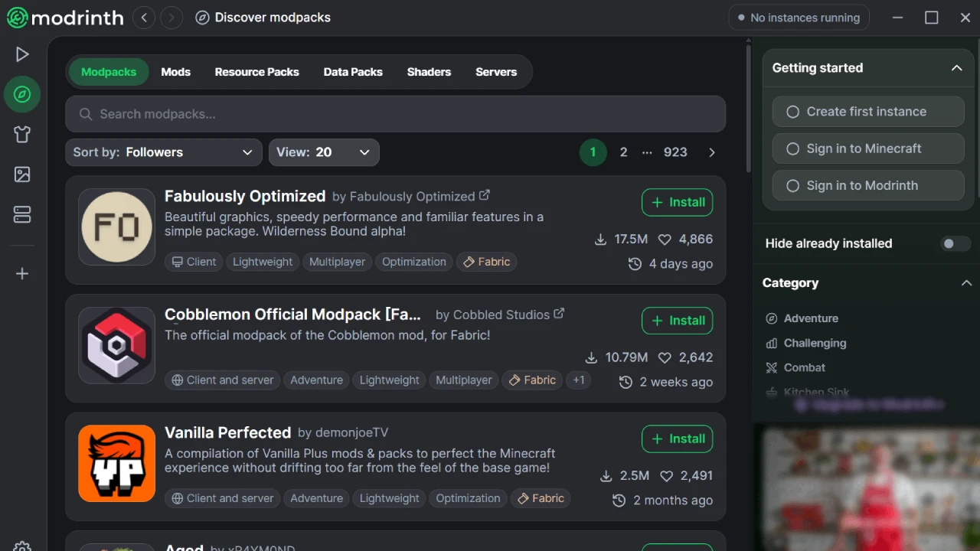Open Fabulously Optimized external link icon

click(x=485, y=196)
